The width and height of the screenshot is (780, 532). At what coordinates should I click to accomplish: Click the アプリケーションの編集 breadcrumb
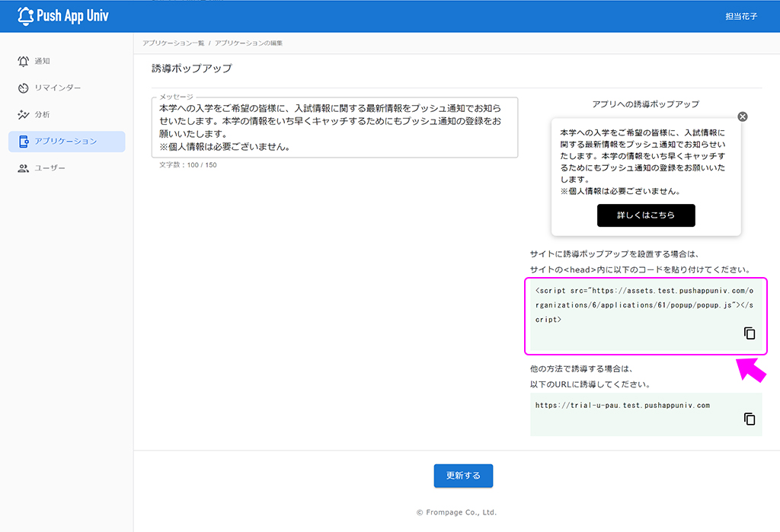[248, 43]
